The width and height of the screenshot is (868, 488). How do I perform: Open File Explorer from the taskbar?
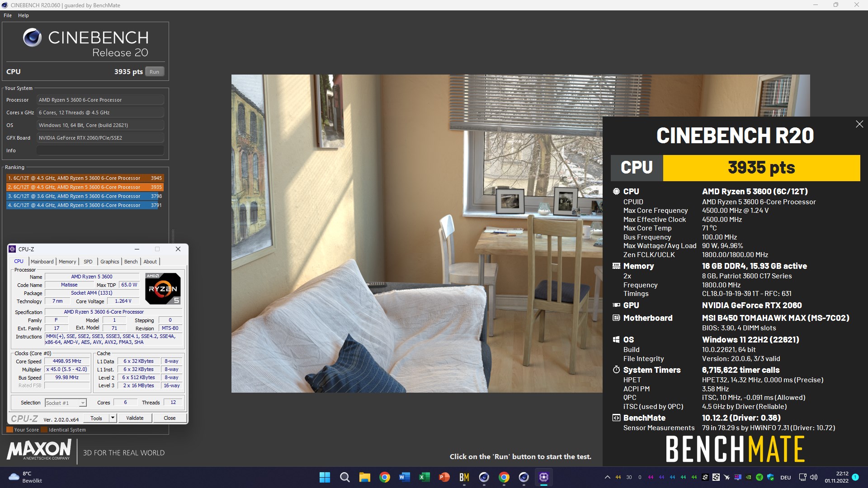click(x=364, y=477)
